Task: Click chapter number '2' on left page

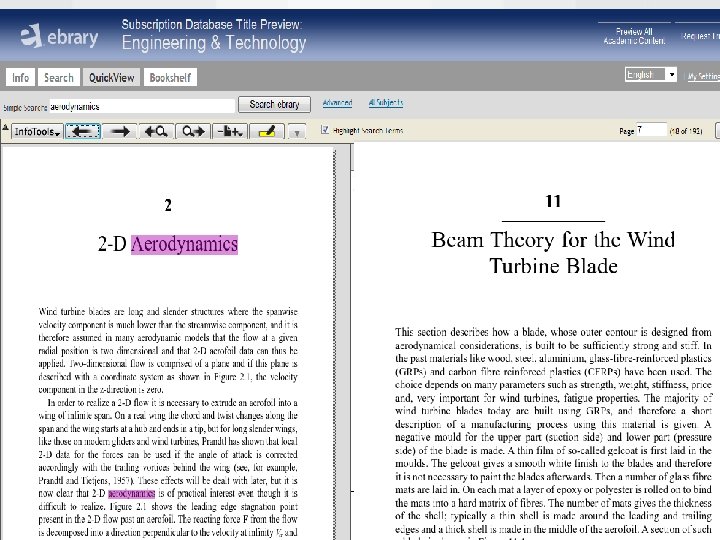Action: (x=168, y=205)
